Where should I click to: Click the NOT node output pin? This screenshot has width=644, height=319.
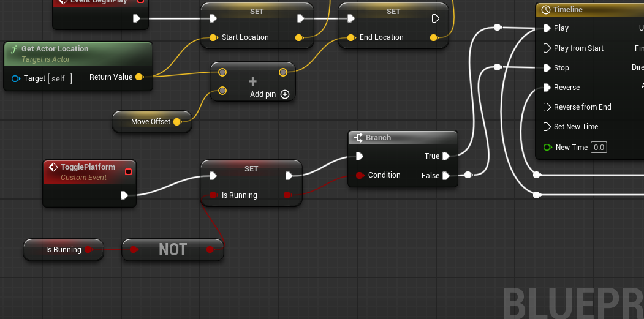coord(210,250)
